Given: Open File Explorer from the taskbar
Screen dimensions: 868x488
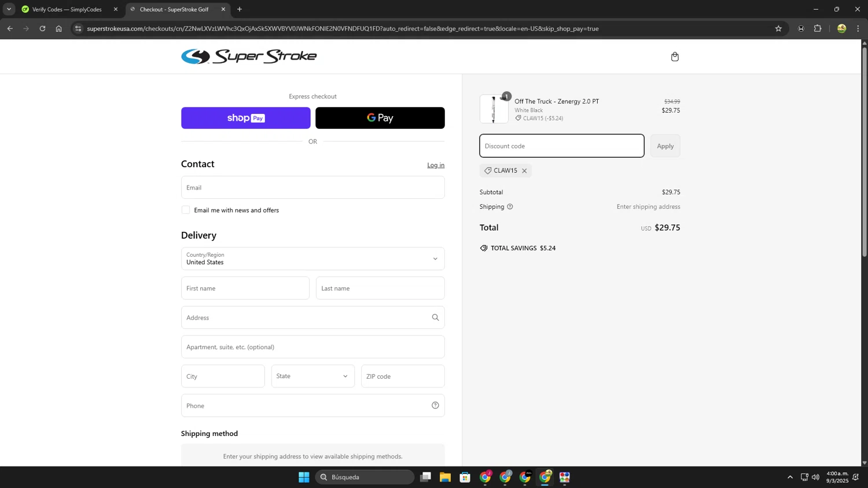Looking at the screenshot, I should pos(445,477).
